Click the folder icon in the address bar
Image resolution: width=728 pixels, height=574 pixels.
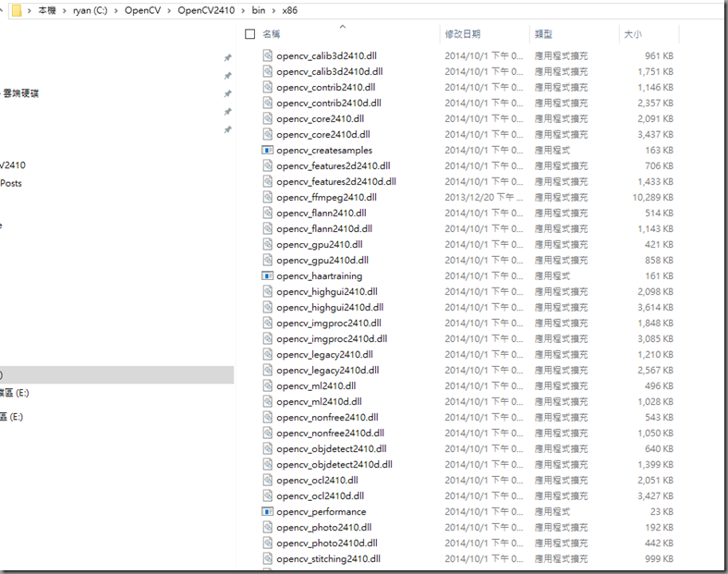[x=17, y=10]
